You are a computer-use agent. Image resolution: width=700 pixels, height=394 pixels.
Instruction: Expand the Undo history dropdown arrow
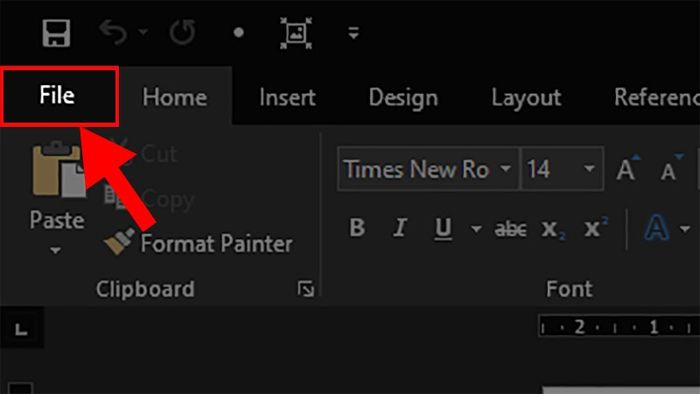(143, 32)
